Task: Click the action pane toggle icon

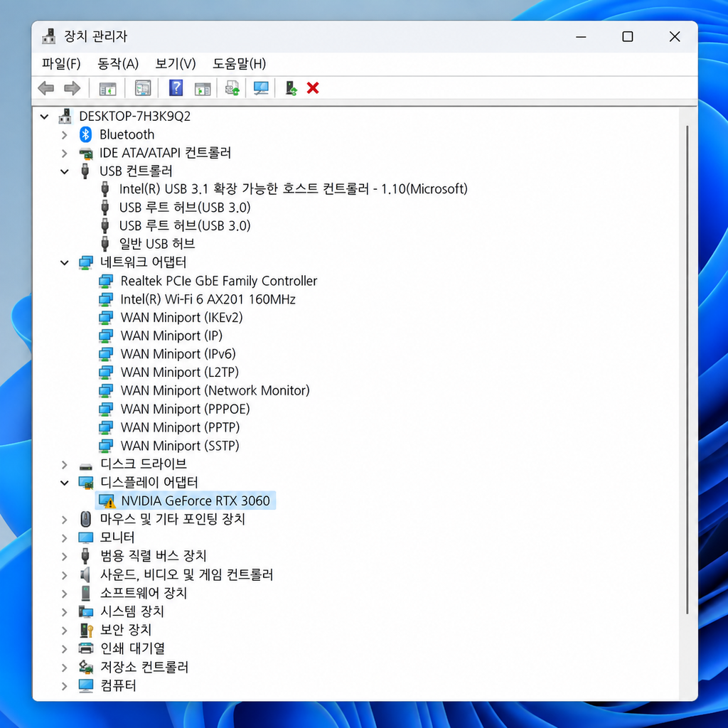Action: pos(203,88)
